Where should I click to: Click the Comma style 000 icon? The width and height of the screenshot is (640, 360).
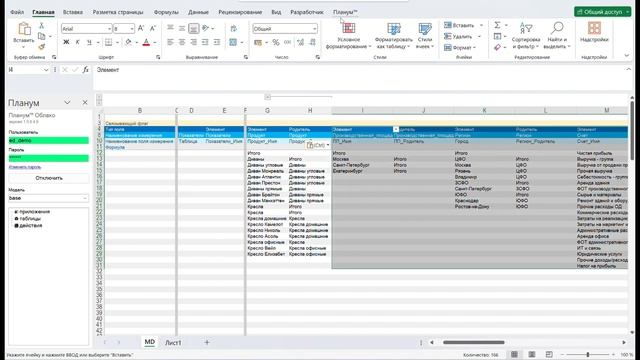[x=288, y=42]
